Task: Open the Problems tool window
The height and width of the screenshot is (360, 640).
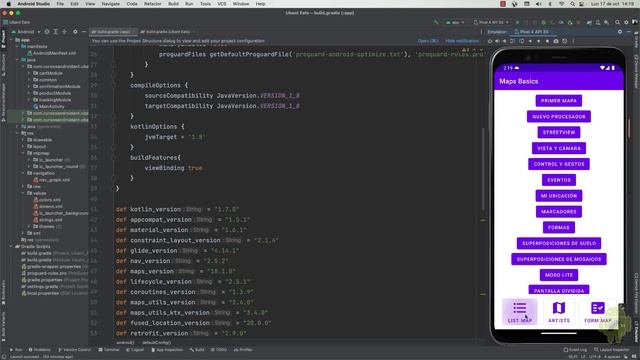Action: [x=40, y=350]
